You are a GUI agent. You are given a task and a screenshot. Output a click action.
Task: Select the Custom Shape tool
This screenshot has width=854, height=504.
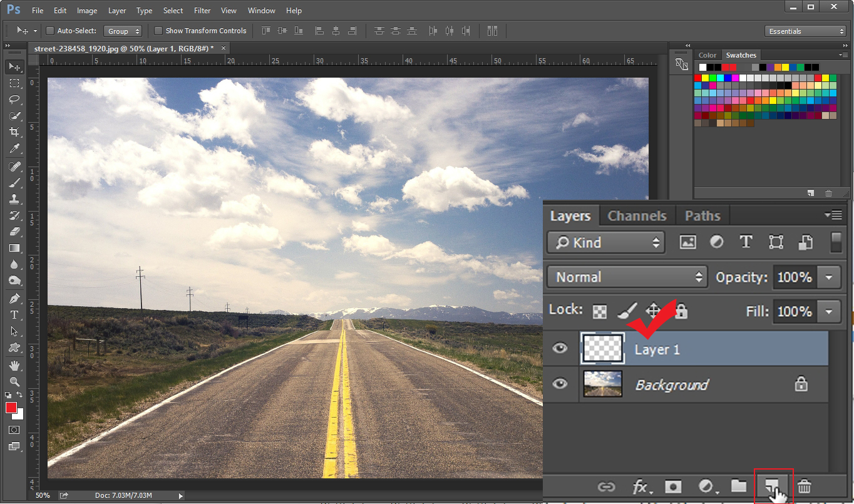pos(14,347)
